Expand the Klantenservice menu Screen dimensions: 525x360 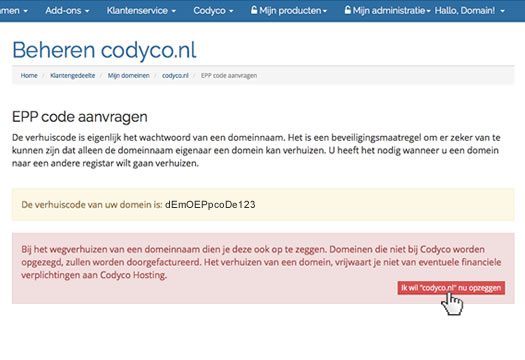(x=141, y=11)
